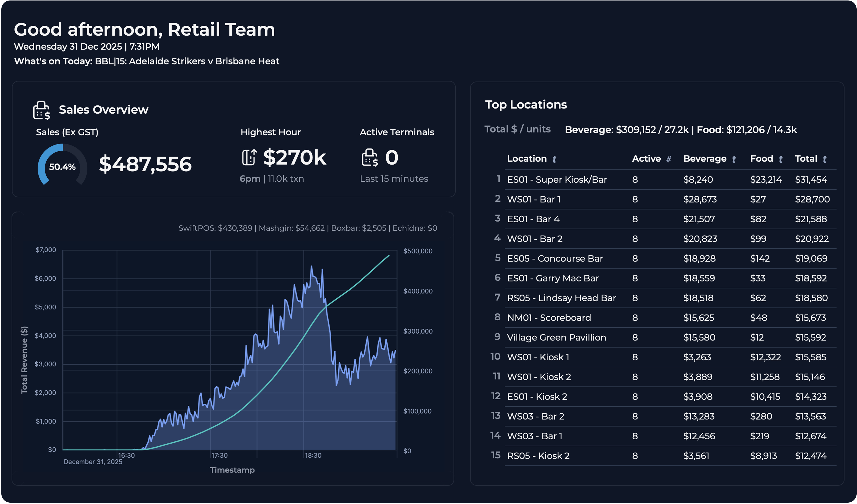Click the text-type icon beside Beverage

click(x=734, y=159)
